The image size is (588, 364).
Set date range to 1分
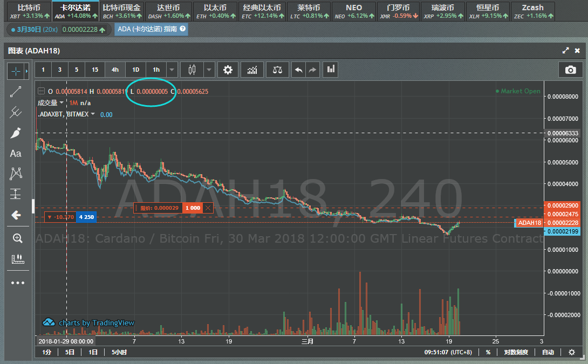pyautogui.click(x=46, y=352)
